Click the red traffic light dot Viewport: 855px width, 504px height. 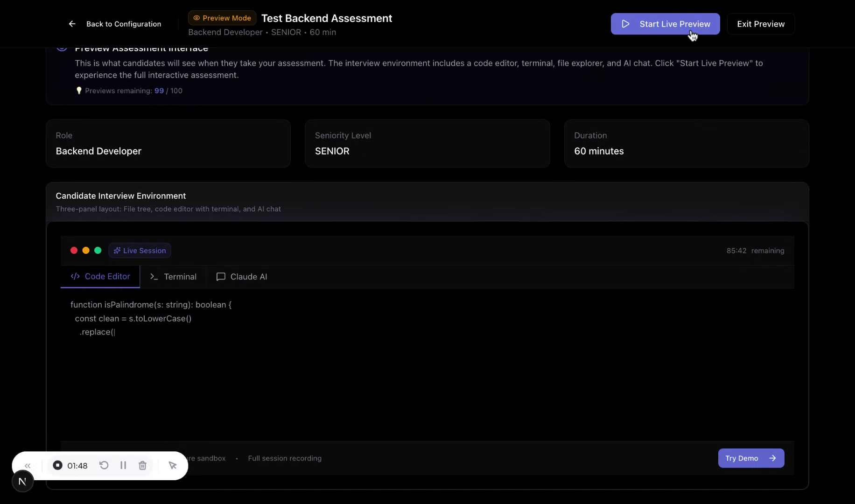[x=74, y=251]
